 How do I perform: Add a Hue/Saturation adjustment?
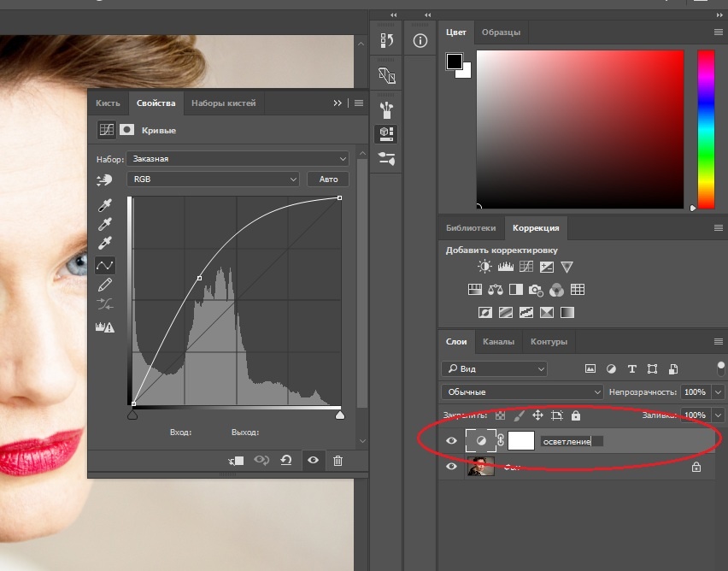point(475,290)
